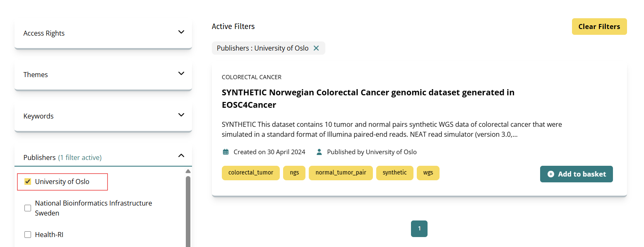Click the dataset description paragraph
This screenshot has height=247, width=644.
tap(392, 129)
